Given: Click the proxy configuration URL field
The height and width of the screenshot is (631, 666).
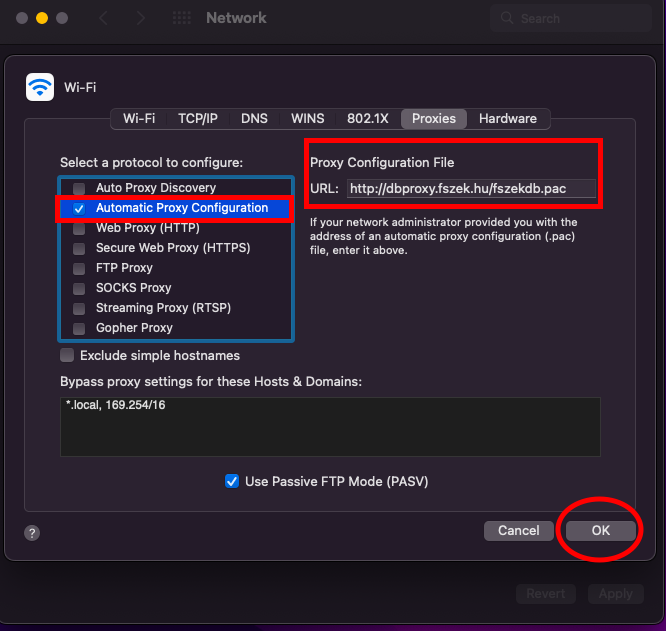Looking at the screenshot, I should (471, 188).
